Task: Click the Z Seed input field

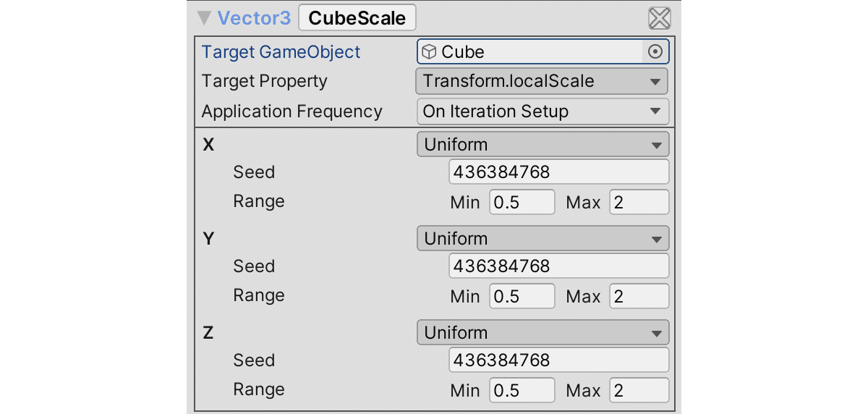Action: point(558,360)
